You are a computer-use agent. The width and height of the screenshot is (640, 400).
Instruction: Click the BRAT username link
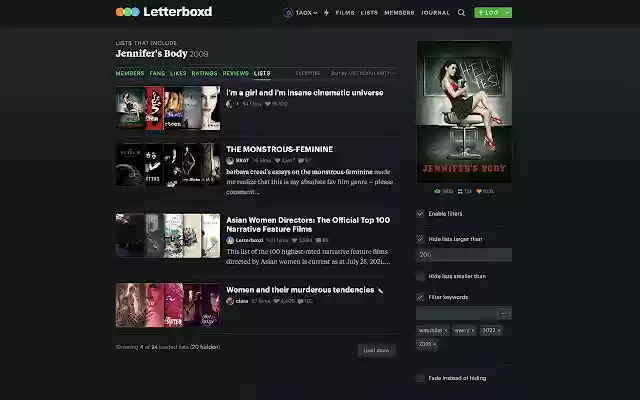click(x=242, y=160)
